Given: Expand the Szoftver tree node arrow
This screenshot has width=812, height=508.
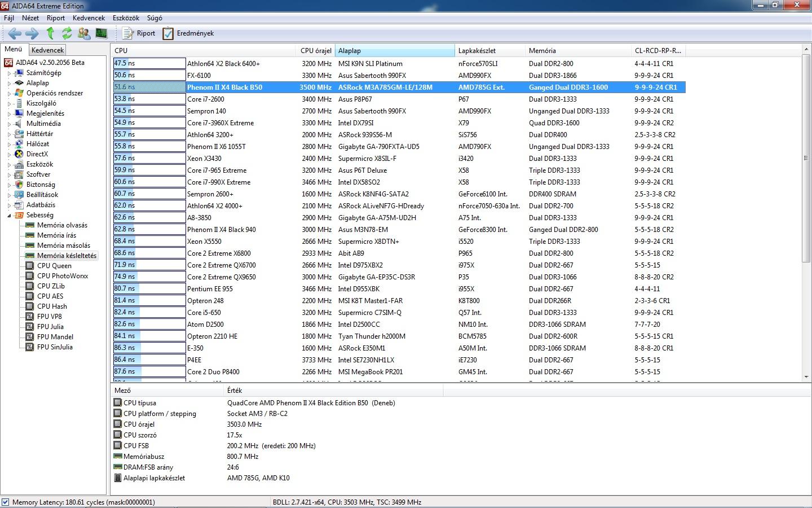Looking at the screenshot, I should [9, 175].
